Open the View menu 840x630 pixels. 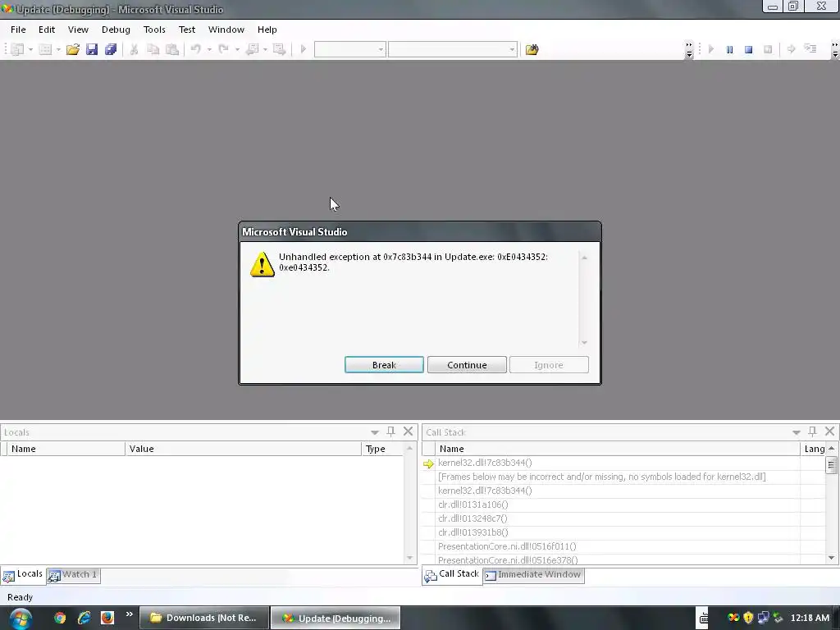click(x=78, y=30)
